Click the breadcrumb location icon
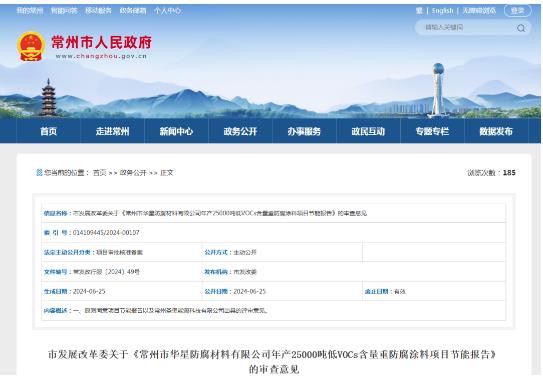The image size is (543, 385). (39, 172)
